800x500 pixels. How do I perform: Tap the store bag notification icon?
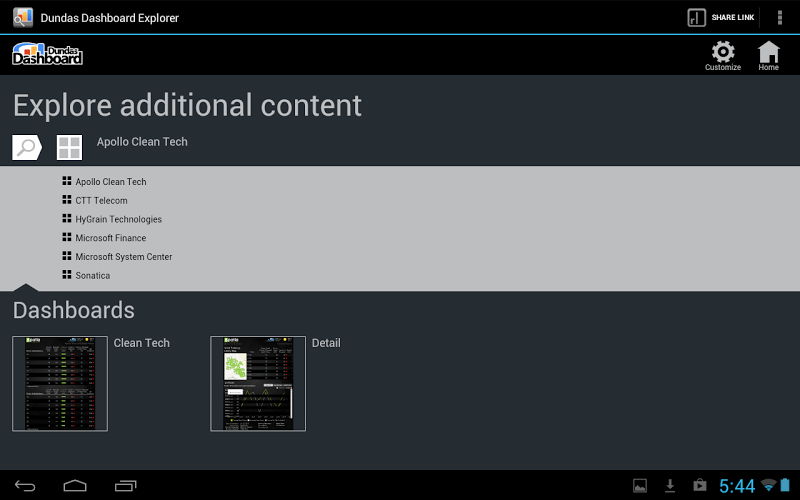tap(700, 485)
